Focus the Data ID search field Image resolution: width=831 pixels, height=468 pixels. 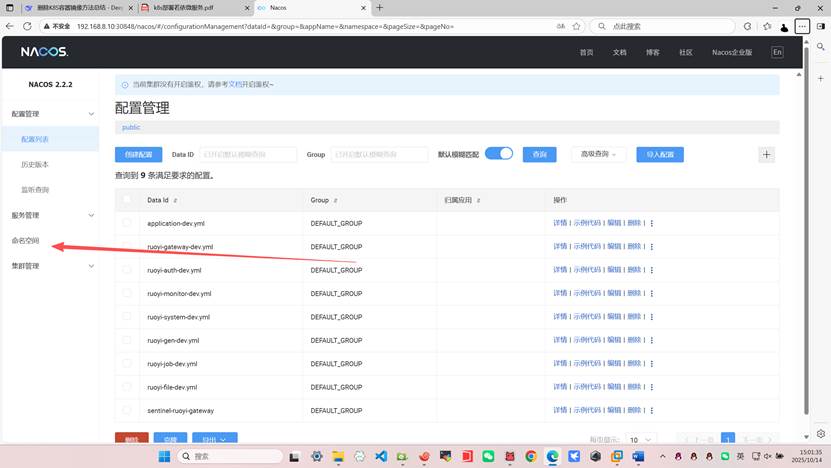249,154
